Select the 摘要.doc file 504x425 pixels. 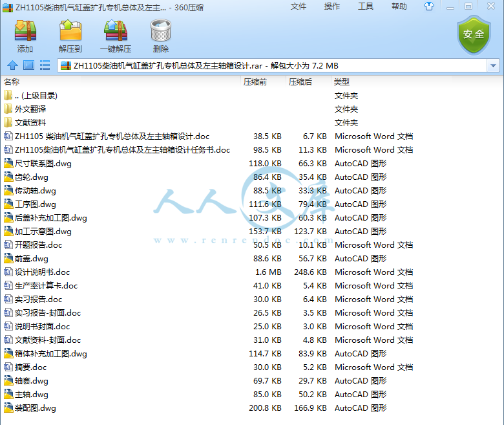point(252,367)
